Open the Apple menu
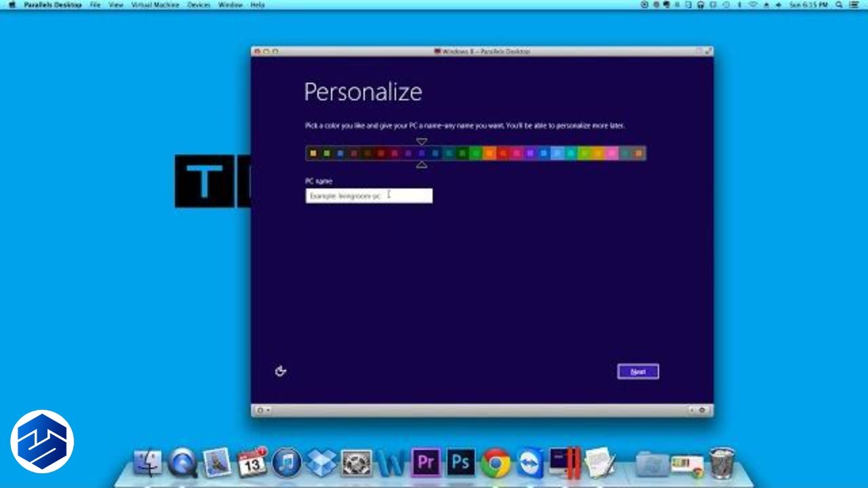The width and height of the screenshot is (868, 488). [x=12, y=5]
